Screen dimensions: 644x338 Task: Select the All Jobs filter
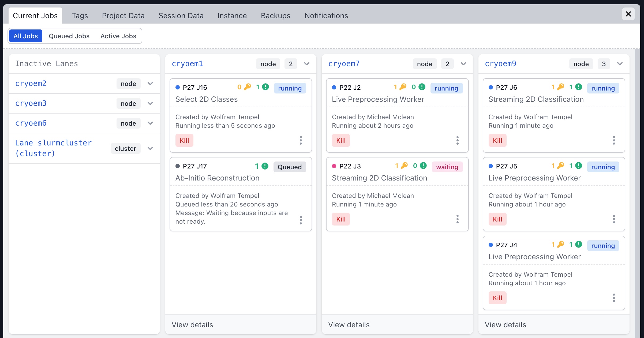[x=26, y=36]
